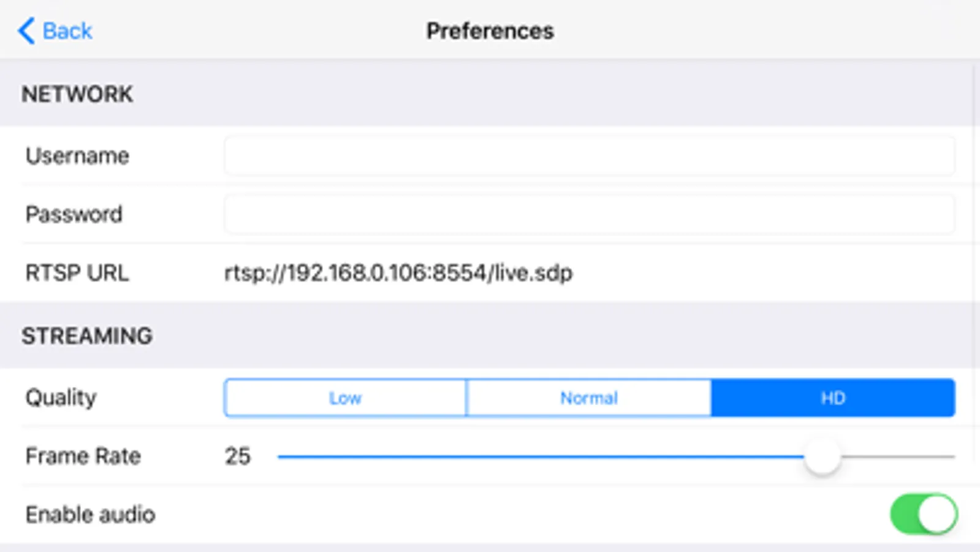
Task: Click the Frame Rate slider knob
Action: (822, 456)
